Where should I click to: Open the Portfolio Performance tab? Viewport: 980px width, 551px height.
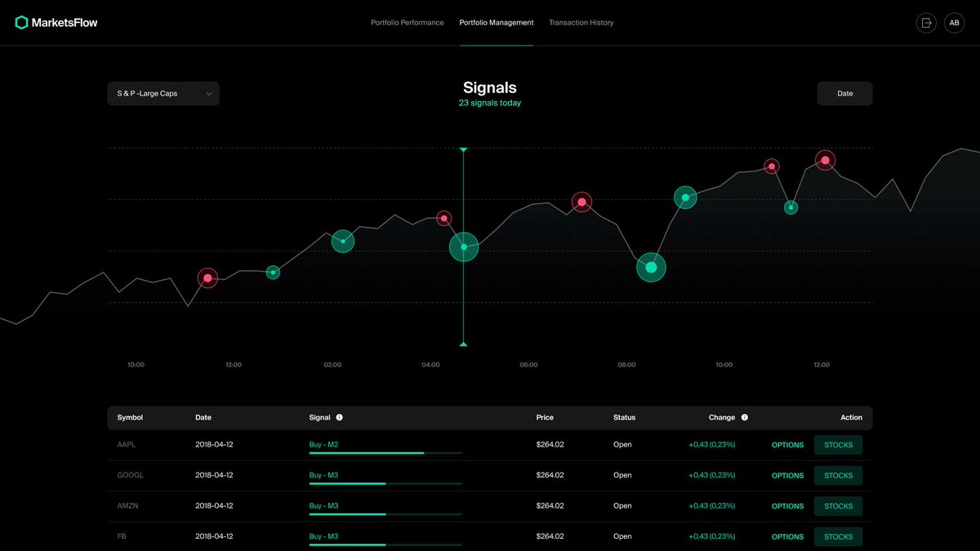click(408, 23)
